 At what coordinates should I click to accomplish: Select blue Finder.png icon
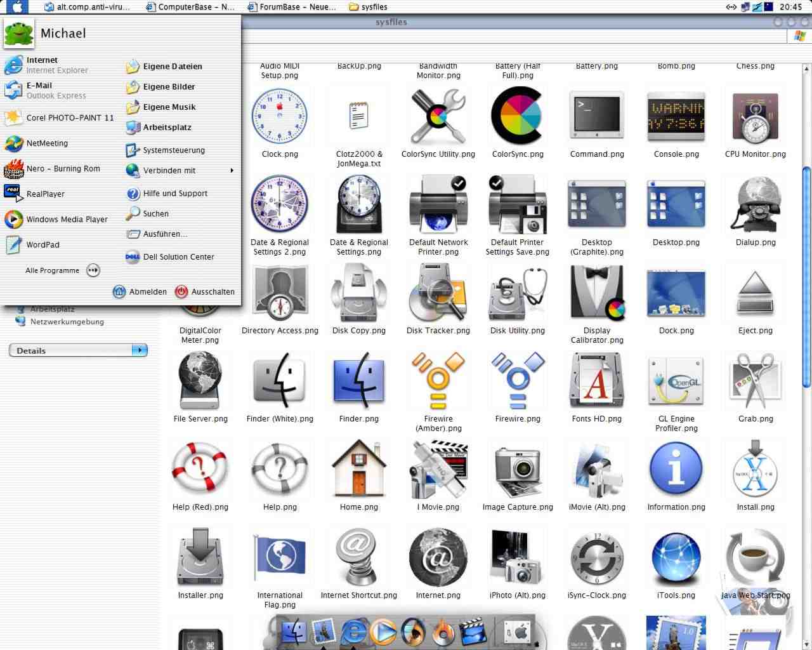(359, 381)
